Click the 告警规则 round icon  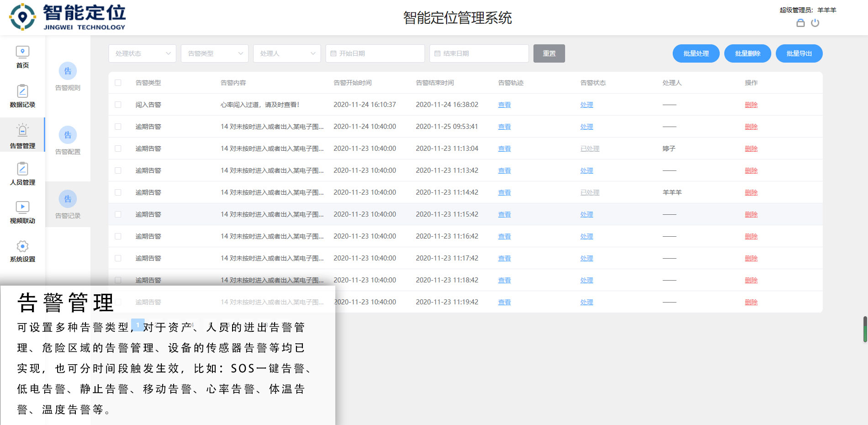(x=68, y=71)
